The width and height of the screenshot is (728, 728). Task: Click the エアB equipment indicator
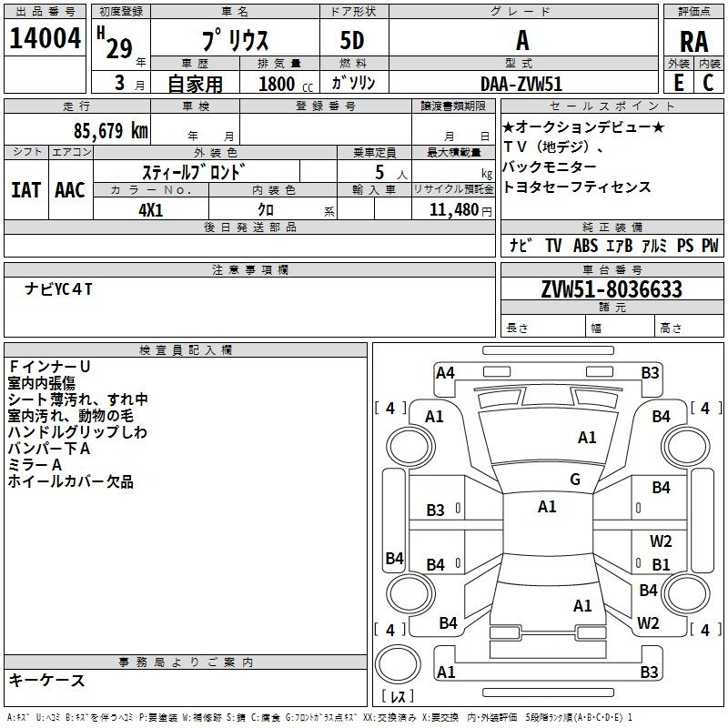(x=621, y=246)
